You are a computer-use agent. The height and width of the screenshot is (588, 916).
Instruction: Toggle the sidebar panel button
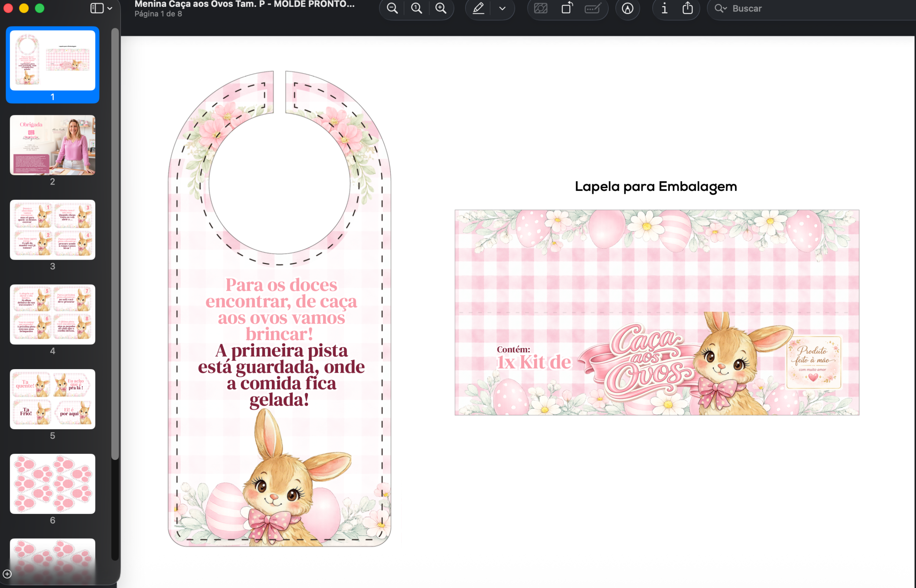[97, 8]
